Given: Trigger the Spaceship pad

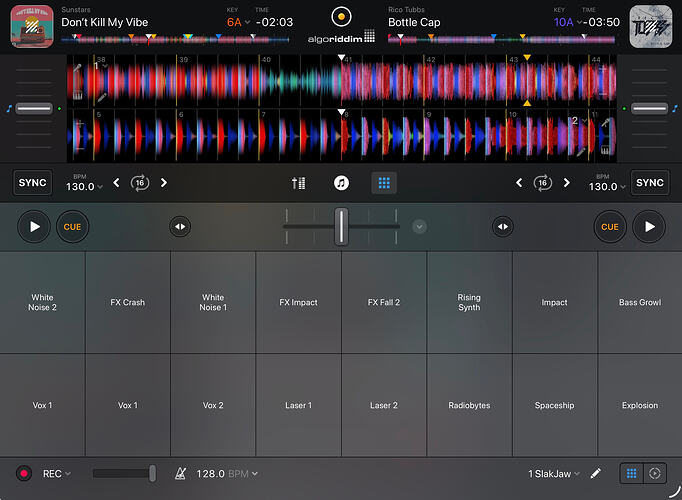Looking at the screenshot, I should [x=555, y=405].
